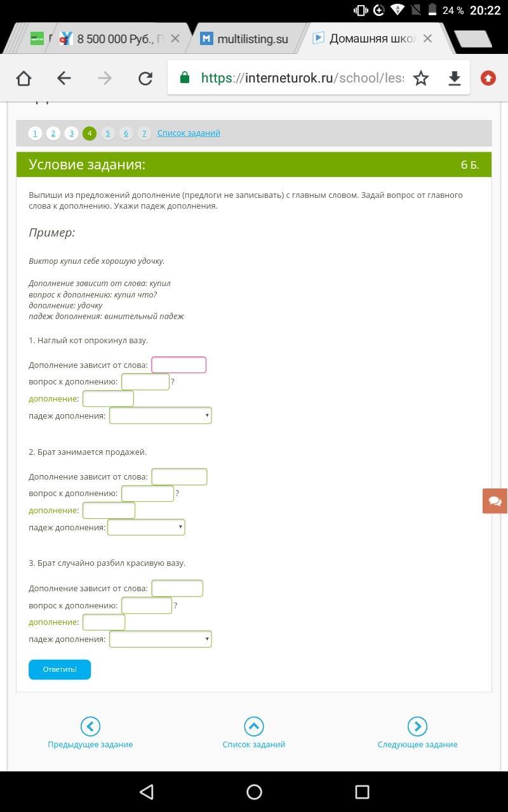This screenshot has height=812, width=508.
Task: Expand the case dropdown for sentence 2
Action: pyautogui.click(x=146, y=527)
